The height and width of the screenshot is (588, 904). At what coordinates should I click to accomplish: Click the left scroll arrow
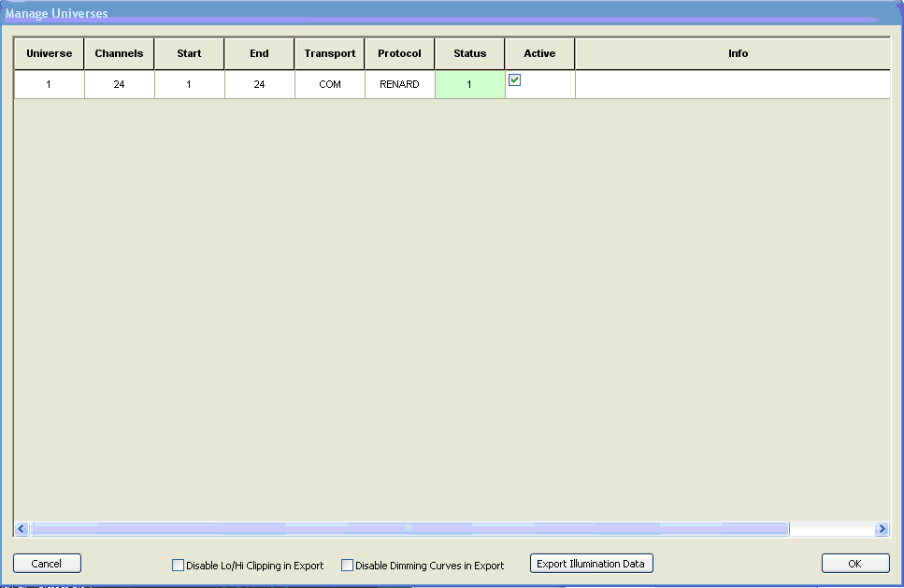click(x=22, y=528)
